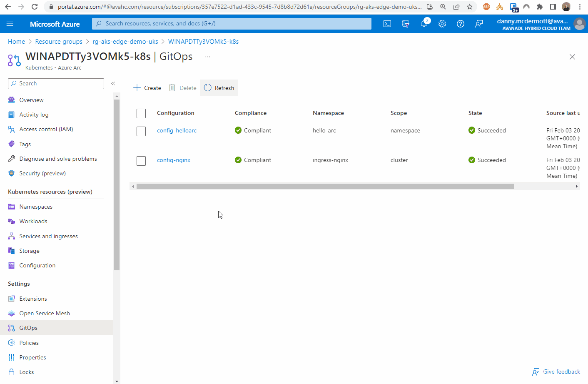Open the Chrome three-dot menu
The width and height of the screenshot is (588, 384).
point(580,7)
